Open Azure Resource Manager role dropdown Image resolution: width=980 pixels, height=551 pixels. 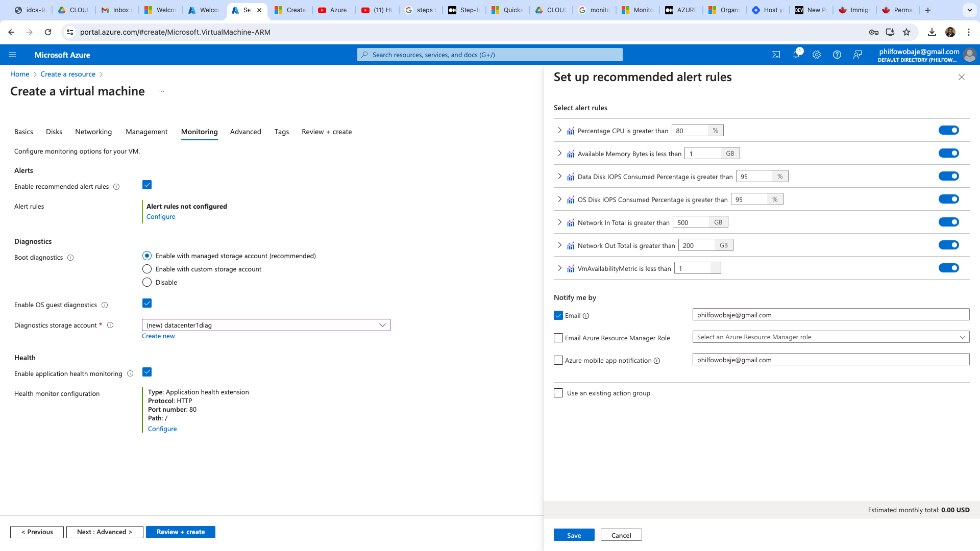[x=830, y=337]
